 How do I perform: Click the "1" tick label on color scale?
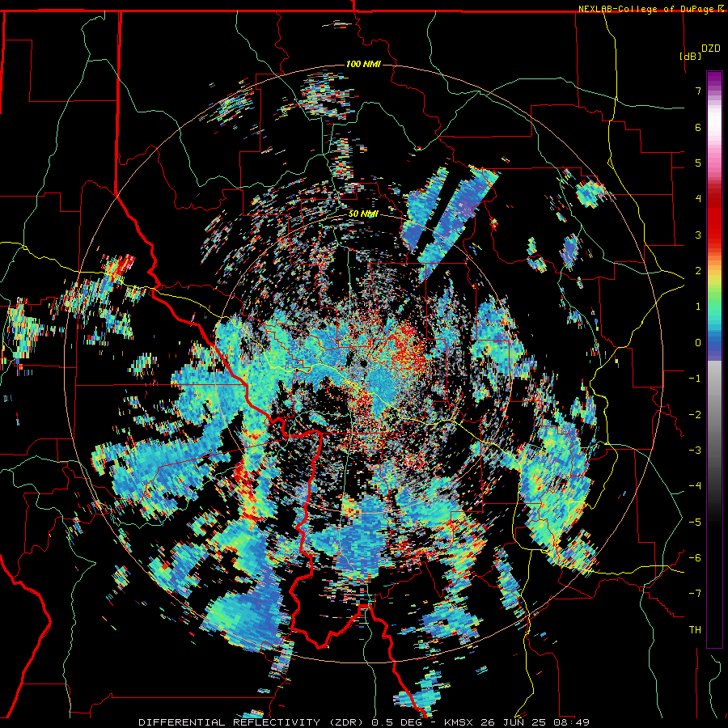click(x=698, y=307)
